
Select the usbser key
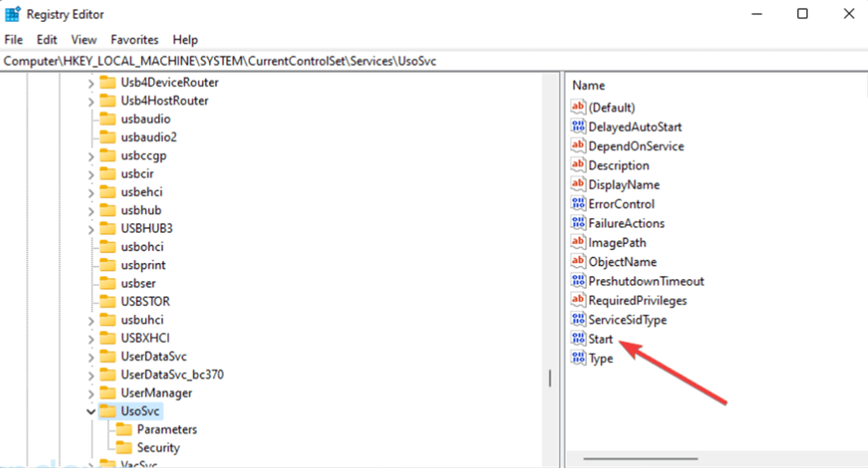coord(138,283)
